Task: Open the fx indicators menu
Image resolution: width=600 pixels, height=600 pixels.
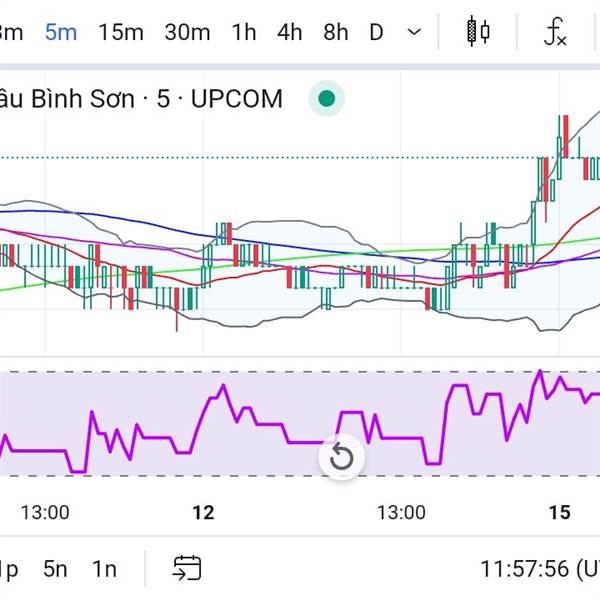Action: [555, 32]
